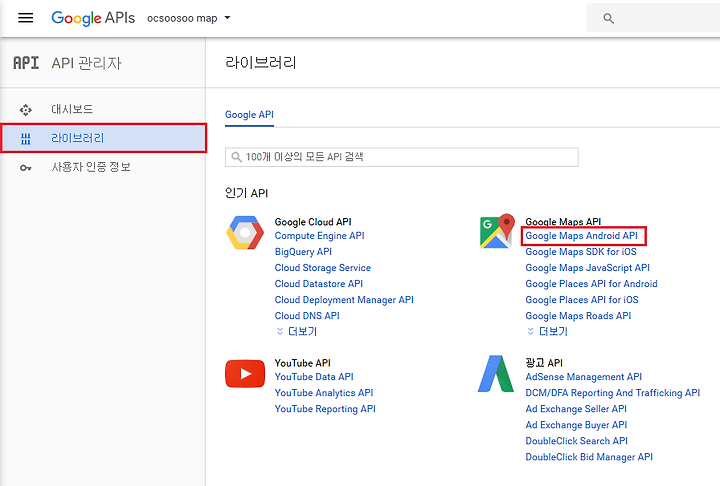Click the YouTube API heading
Screen dimensions: 720x486
point(303,363)
